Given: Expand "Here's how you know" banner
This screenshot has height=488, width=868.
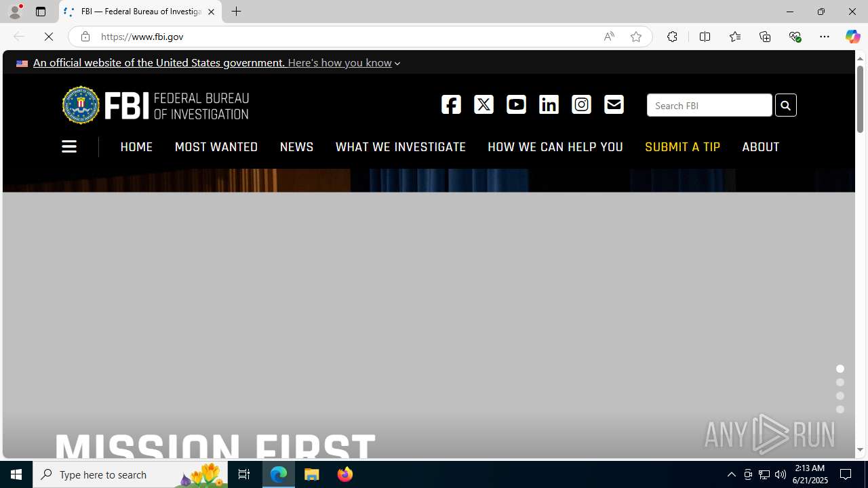Looking at the screenshot, I should click(x=344, y=62).
